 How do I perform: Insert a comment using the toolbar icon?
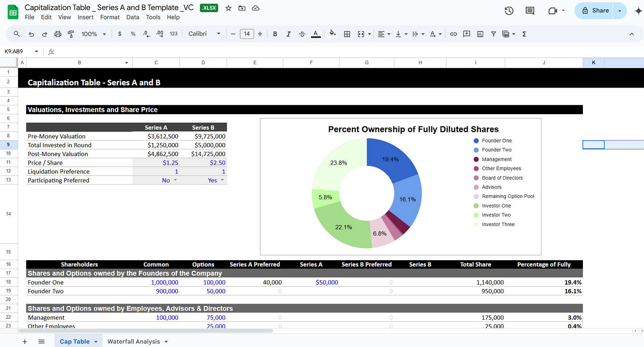pyautogui.click(x=466, y=34)
